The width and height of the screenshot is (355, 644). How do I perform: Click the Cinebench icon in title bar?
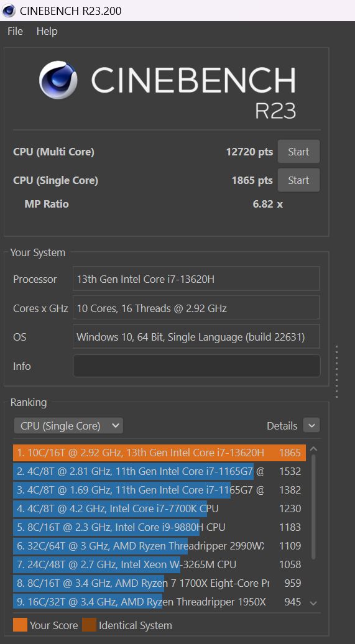[x=9, y=11]
